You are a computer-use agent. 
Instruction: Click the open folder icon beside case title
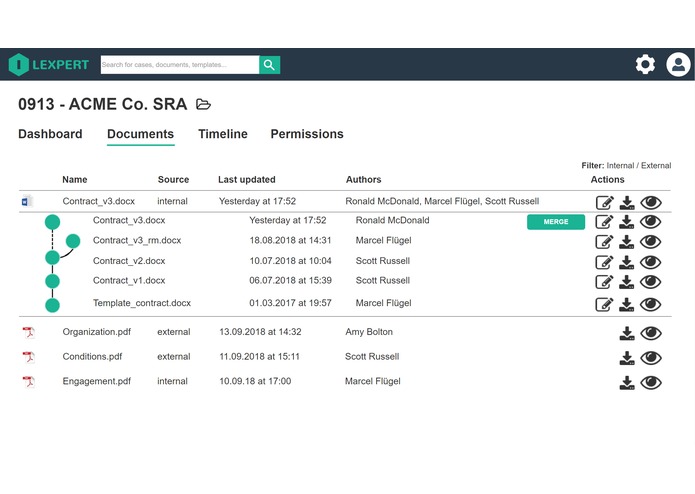click(x=203, y=105)
